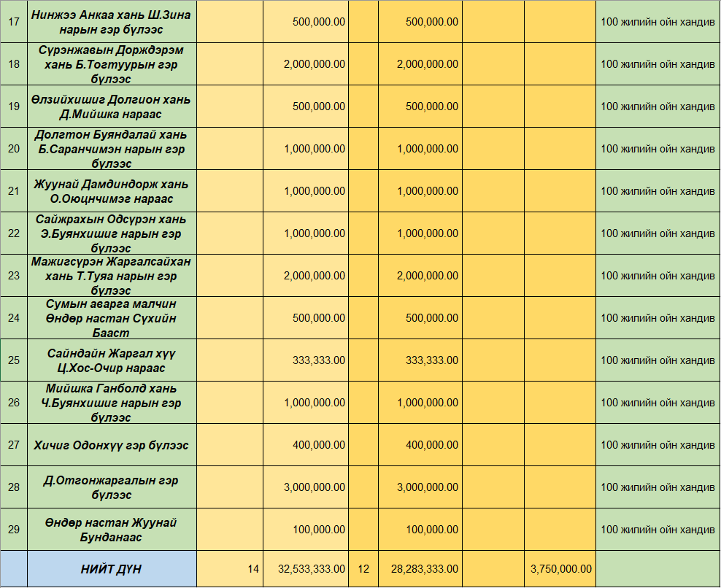Screen dimensions: 721x588
Task: Click '100 жилийн ойн хандив' note in row 20
Action: pyautogui.click(x=658, y=149)
